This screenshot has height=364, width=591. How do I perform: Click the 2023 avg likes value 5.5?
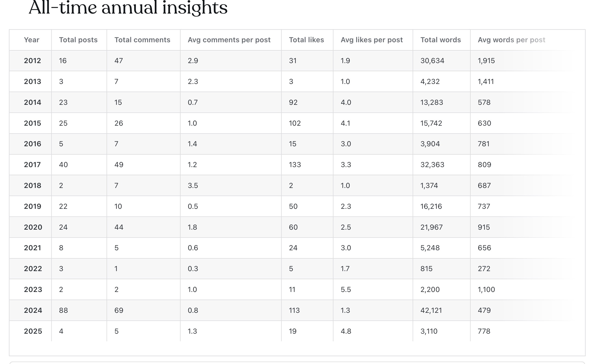point(346,290)
